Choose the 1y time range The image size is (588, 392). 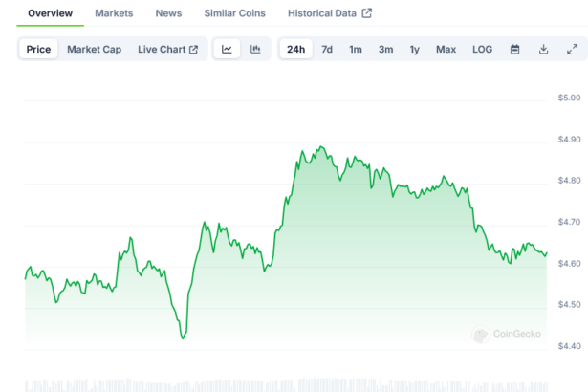pos(414,49)
